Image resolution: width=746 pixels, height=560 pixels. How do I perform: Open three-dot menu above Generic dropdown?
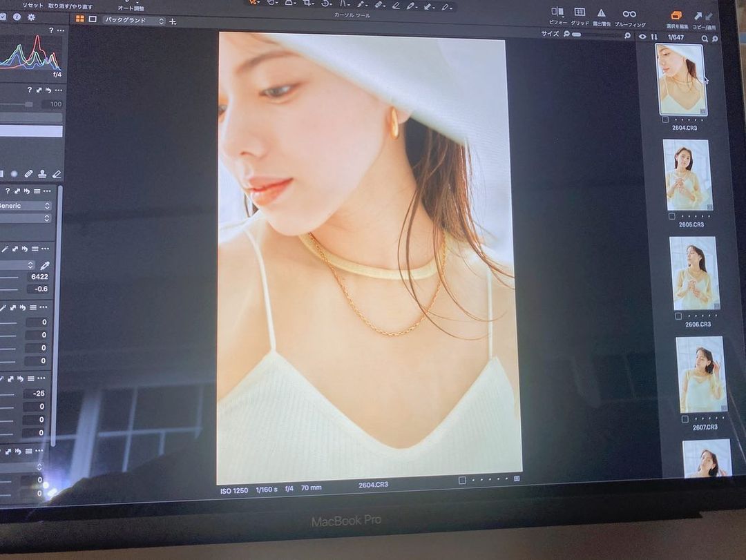click(x=47, y=191)
